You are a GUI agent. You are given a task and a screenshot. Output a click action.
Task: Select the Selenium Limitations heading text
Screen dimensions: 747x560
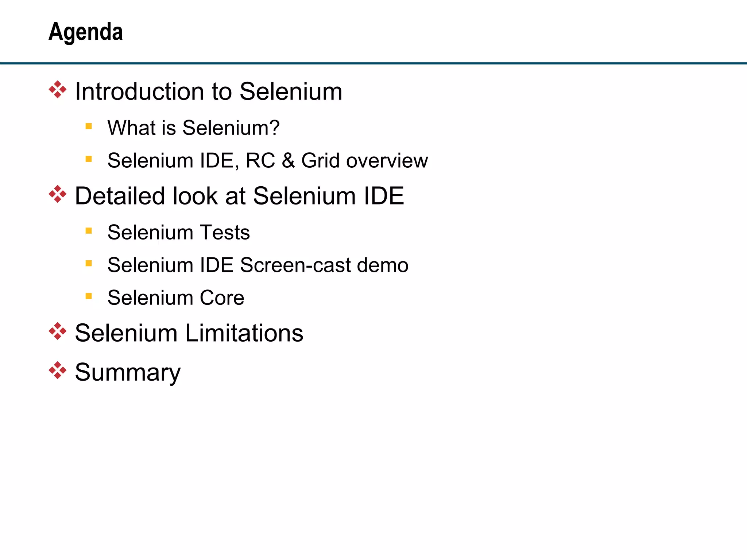pos(189,333)
